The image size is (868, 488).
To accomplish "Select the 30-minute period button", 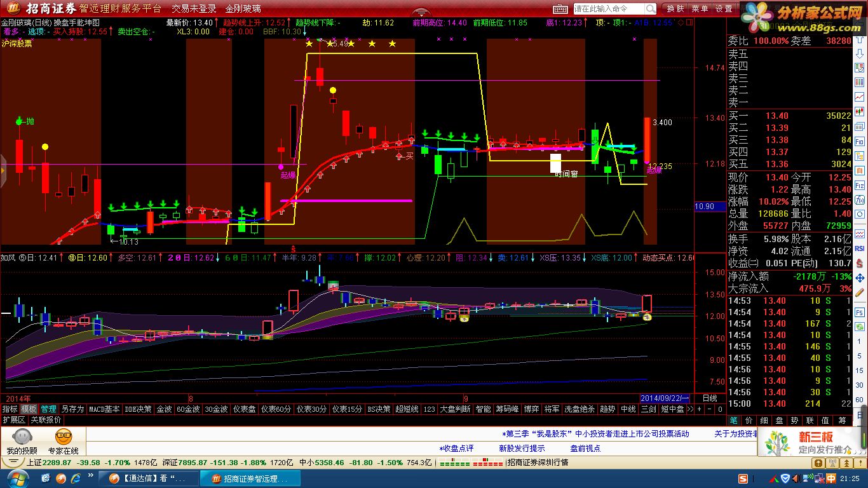I will [x=860, y=386].
